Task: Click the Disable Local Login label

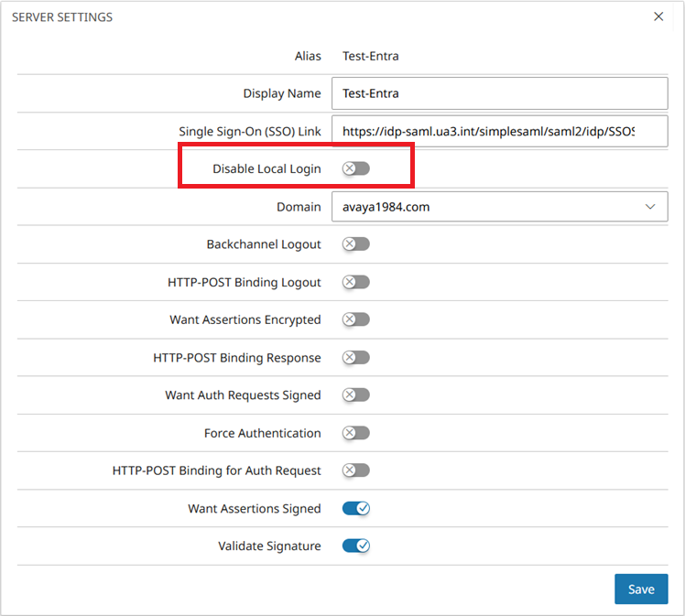Action: 266,168
